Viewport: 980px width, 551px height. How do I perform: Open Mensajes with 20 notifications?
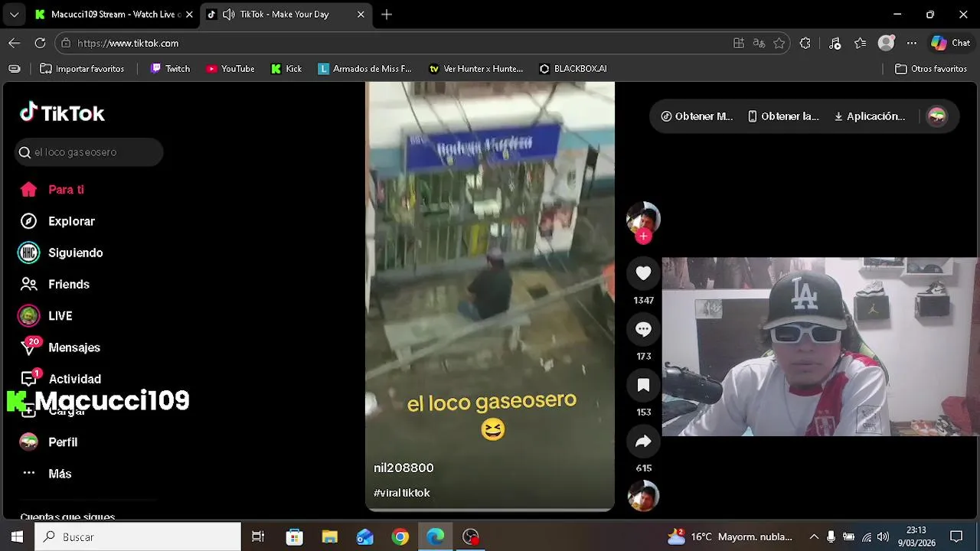point(60,347)
